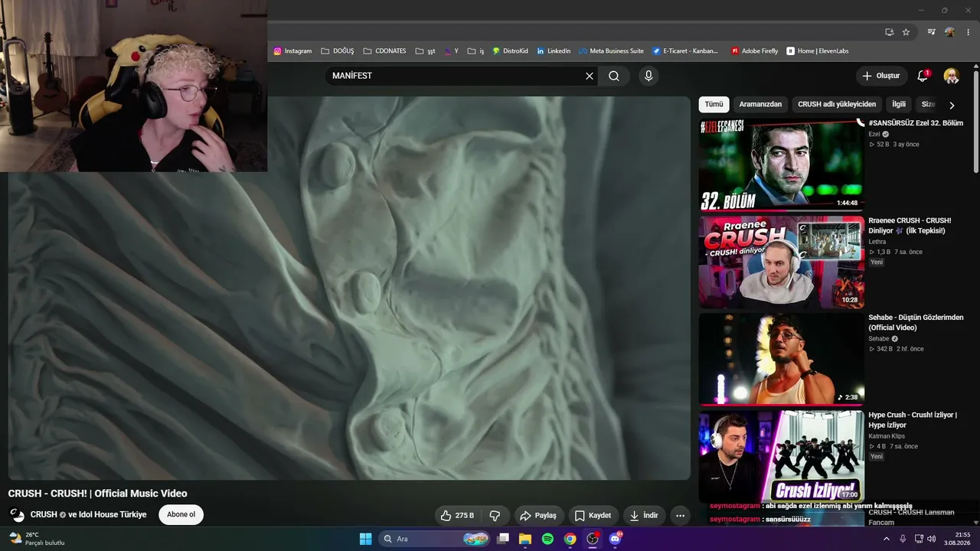The width and height of the screenshot is (980, 551).
Task: Download the video with İndir
Action: click(644, 516)
